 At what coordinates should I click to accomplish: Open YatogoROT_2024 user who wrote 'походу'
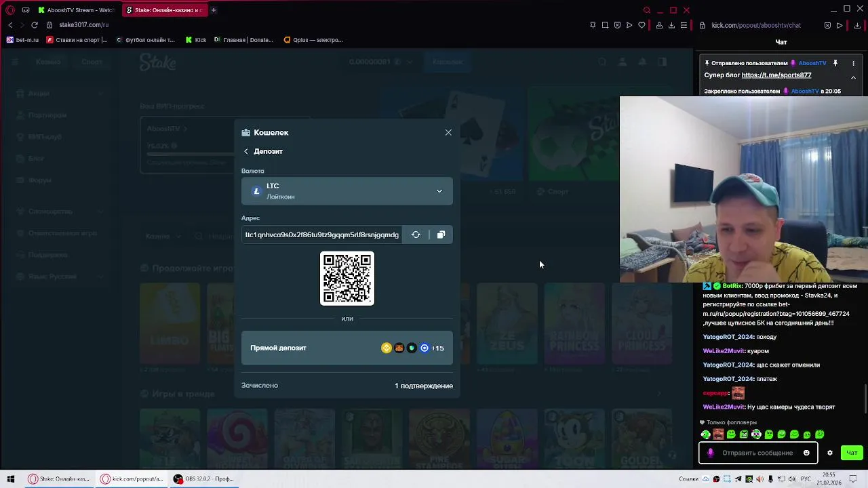[x=728, y=337]
